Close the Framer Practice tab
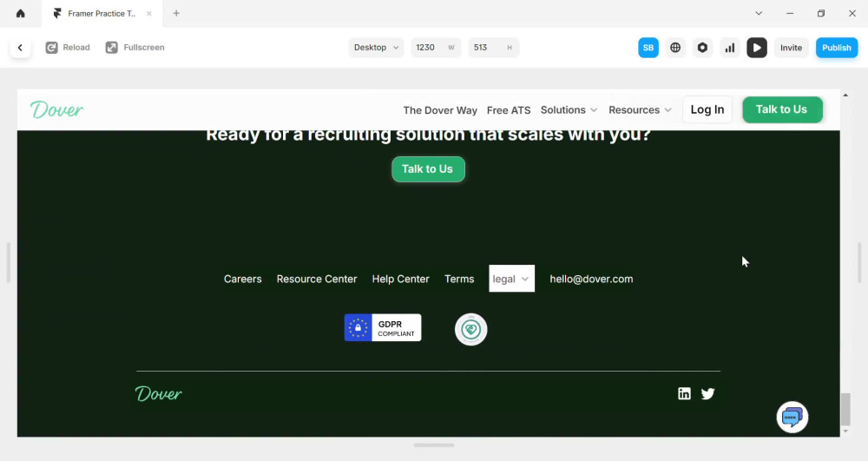 149,13
